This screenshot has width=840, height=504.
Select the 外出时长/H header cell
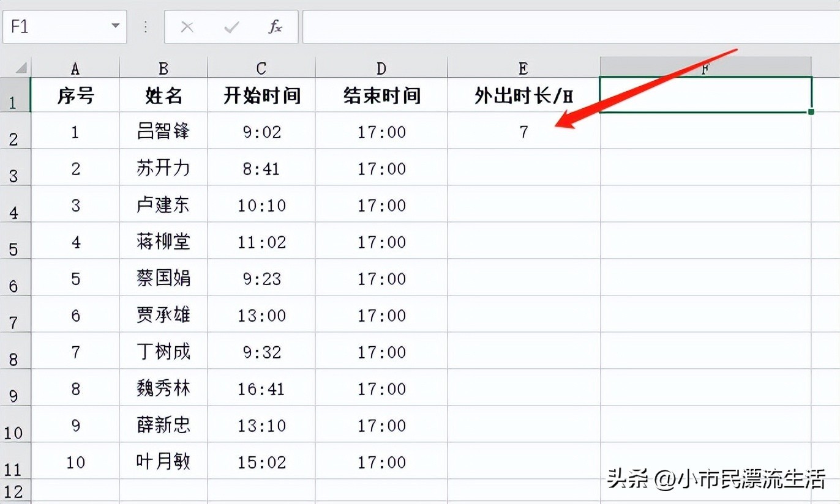point(523,95)
